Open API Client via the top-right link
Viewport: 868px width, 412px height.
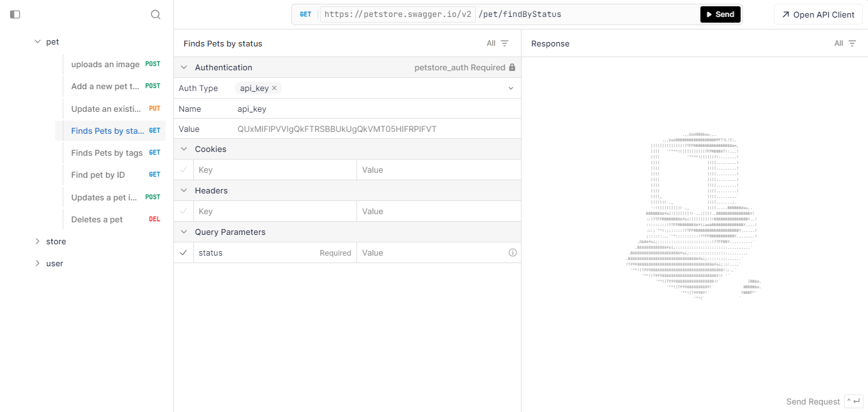[818, 14]
